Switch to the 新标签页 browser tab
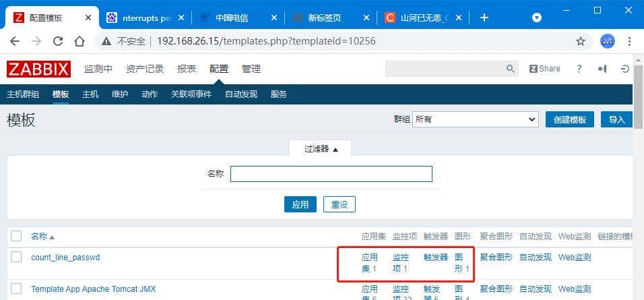Viewport: 644px width, 300px height. pyautogui.click(x=331, y=18)
